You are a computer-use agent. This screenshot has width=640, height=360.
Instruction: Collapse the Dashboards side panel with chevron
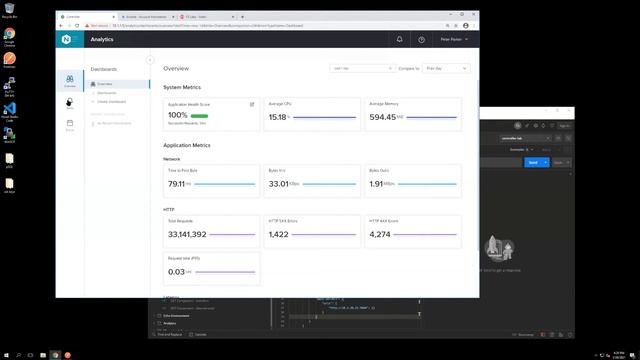point(150,60)
